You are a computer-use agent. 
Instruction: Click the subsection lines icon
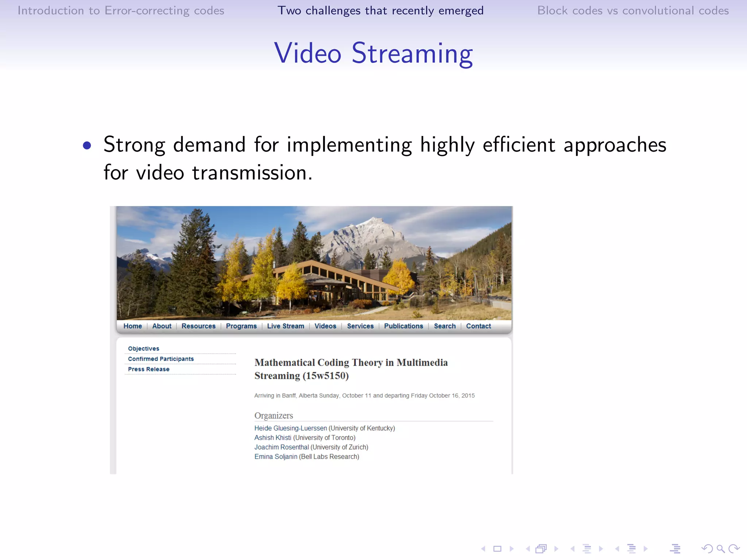587,549
